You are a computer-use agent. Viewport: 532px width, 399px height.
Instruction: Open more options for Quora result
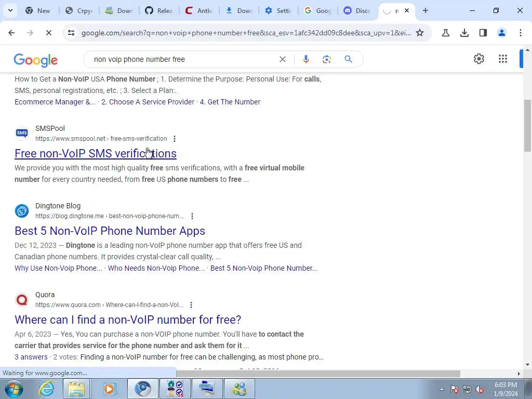(x=191, y=304)
